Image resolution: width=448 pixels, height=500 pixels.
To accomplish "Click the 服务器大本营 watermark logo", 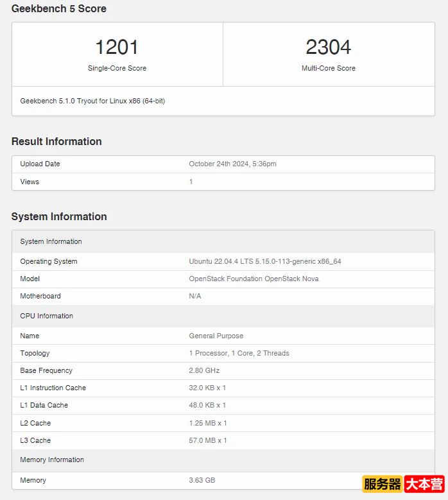I will [403, 484].
